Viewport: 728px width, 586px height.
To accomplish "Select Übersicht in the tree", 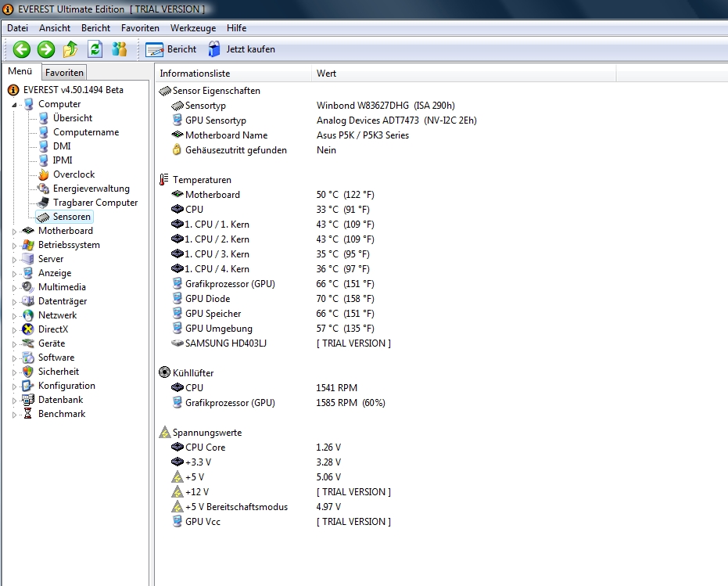I will pyautogui.click(x=73, y=118).
